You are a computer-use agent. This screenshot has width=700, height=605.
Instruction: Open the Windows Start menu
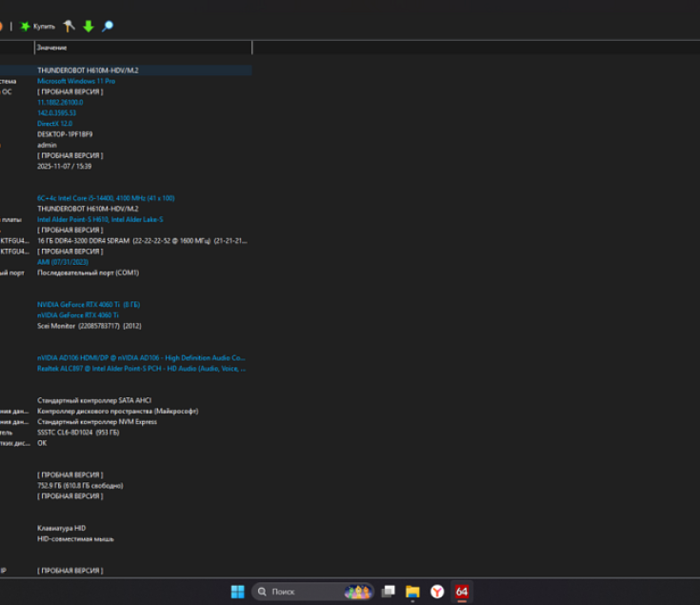(x=237, y=592)
